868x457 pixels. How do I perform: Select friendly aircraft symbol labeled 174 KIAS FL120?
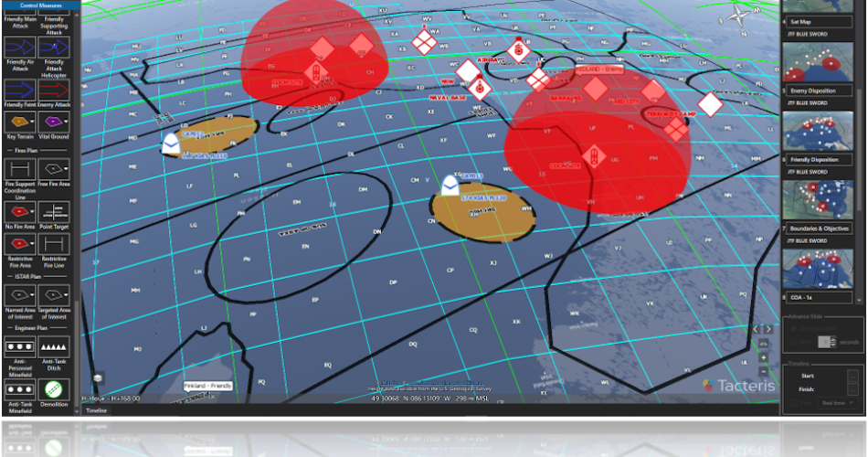point(450,185)
